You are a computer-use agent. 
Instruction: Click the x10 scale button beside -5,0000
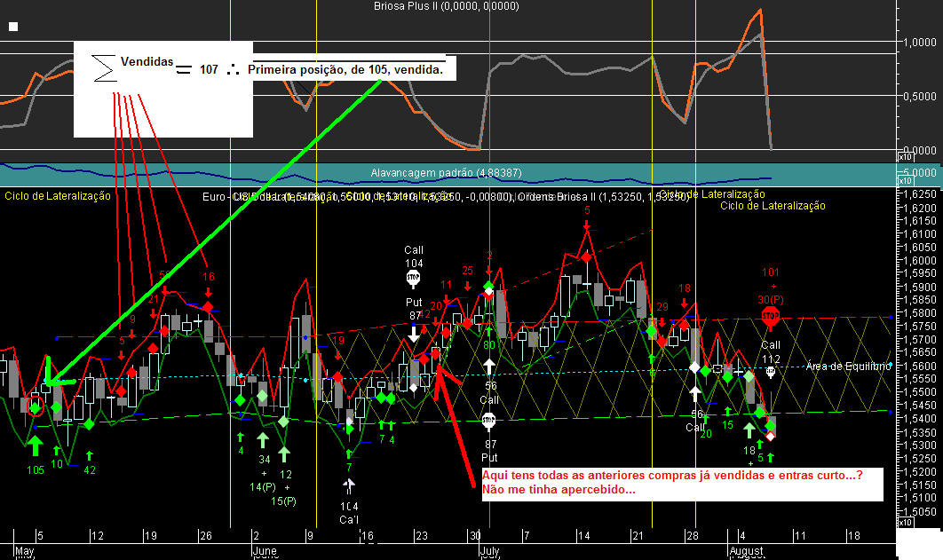click(x=905, y=181)
